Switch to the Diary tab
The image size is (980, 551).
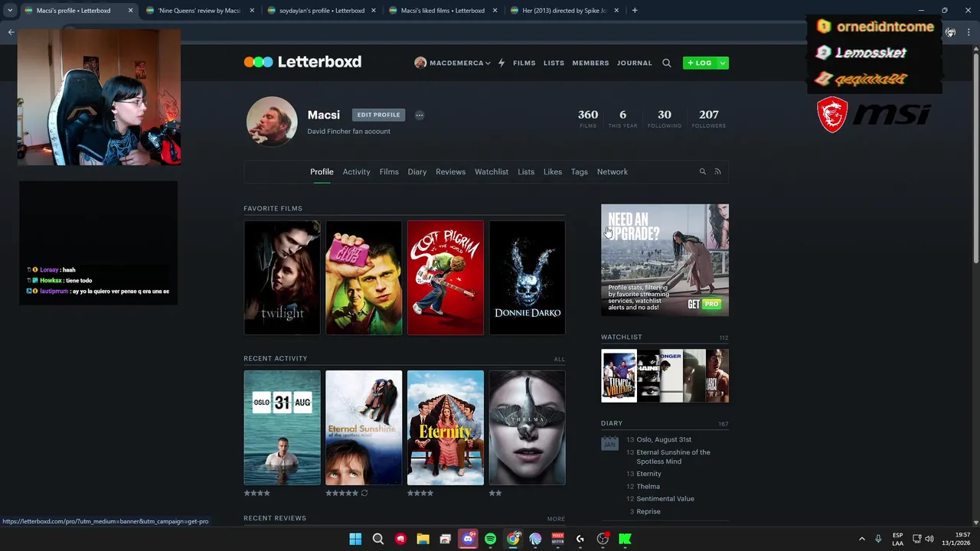417,171
